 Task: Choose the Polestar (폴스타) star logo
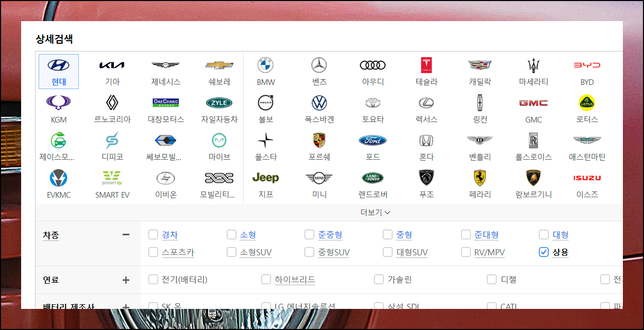[x=265, y=140]
